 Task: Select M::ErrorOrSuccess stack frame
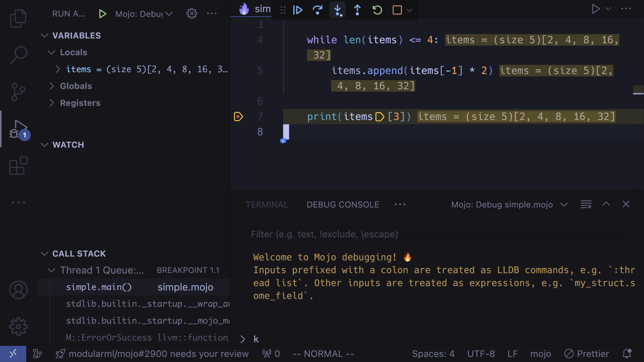[133, 337]
